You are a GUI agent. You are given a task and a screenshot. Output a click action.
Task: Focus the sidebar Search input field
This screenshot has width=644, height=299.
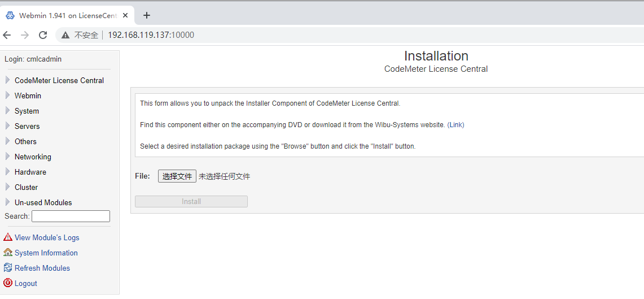pos(71,216)
